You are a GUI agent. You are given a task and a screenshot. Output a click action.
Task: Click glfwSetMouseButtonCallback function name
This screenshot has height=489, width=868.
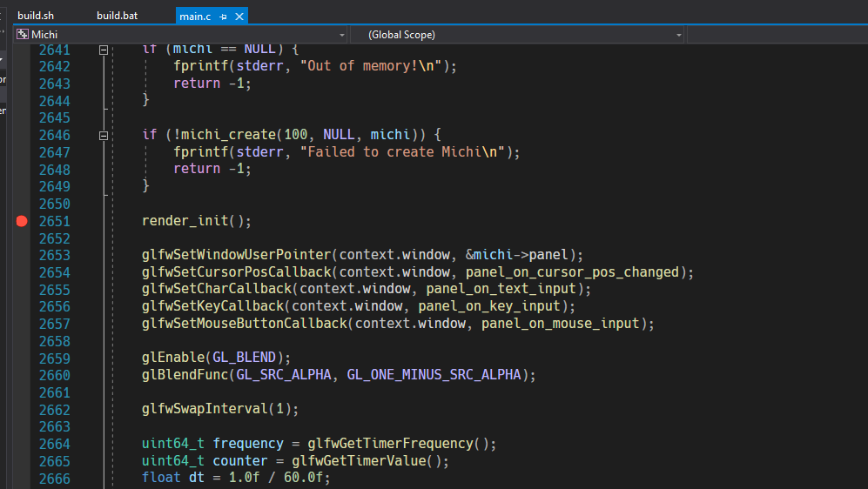coord(244,323)
